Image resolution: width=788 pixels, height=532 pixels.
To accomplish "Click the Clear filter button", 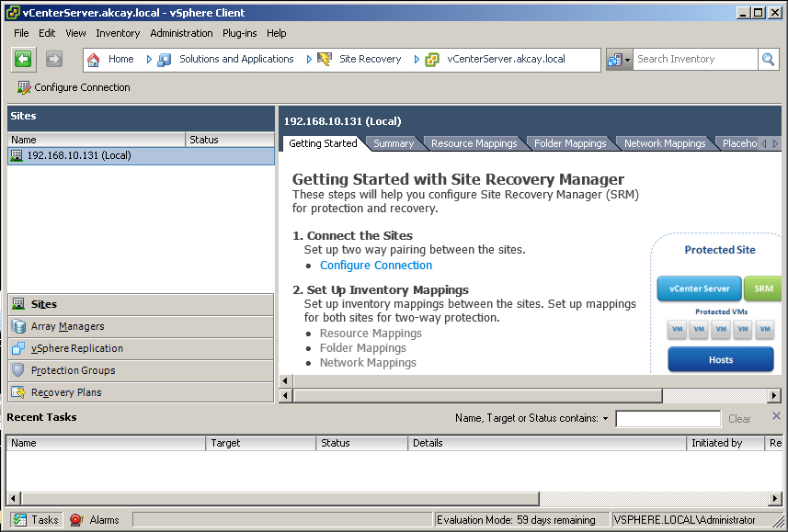I will pos(739,419).
